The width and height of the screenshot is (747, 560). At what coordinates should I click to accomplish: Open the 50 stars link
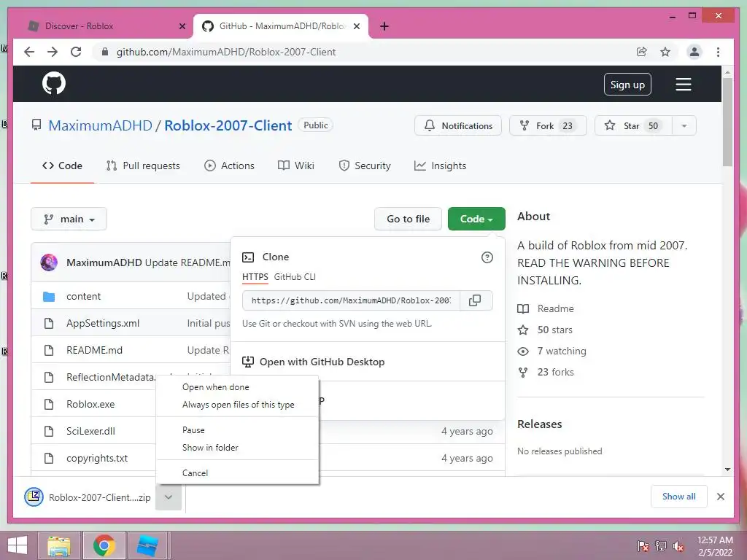coord(545,330)
